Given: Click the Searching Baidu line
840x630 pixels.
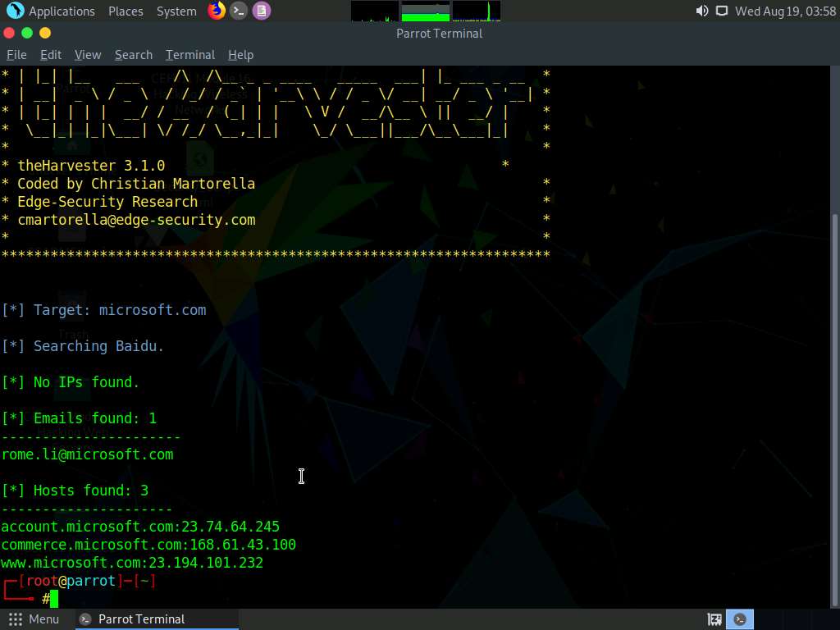Looking at the screenshot, I should (83, 346).
